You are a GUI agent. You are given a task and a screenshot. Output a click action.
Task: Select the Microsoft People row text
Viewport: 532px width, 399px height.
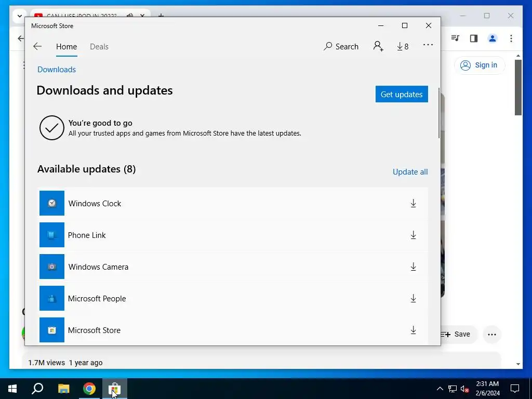(x=97, y=298)
